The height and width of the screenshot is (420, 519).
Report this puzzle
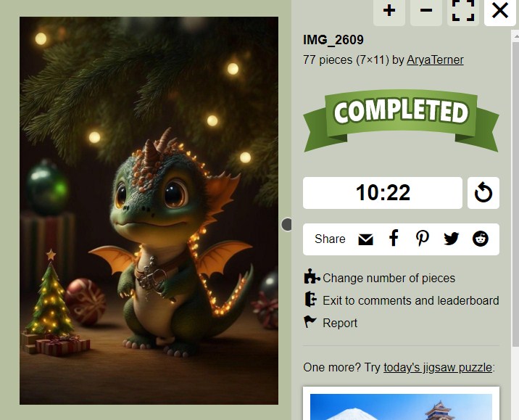(x=340, y=323)
